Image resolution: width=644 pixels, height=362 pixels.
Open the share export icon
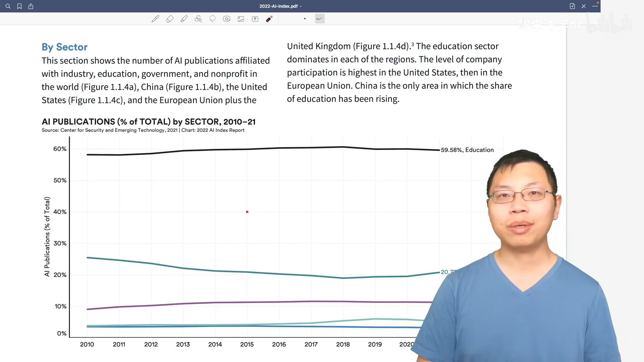pyautogui.click(x=31, y=6)
